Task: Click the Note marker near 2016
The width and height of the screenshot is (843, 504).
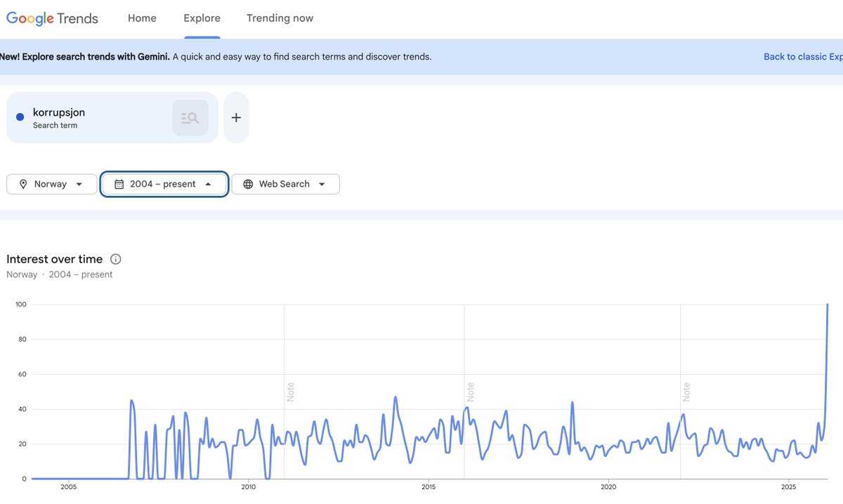Action: (x=471, y=392)
